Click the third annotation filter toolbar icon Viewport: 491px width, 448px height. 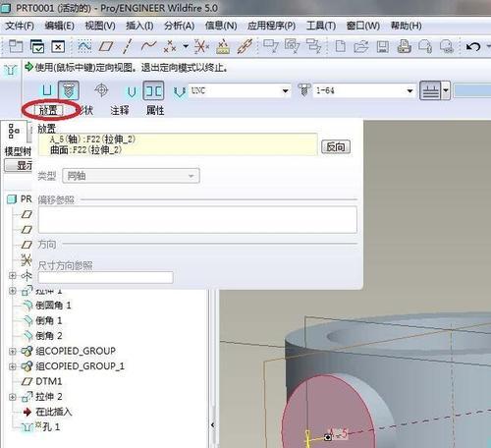(314, 46)
